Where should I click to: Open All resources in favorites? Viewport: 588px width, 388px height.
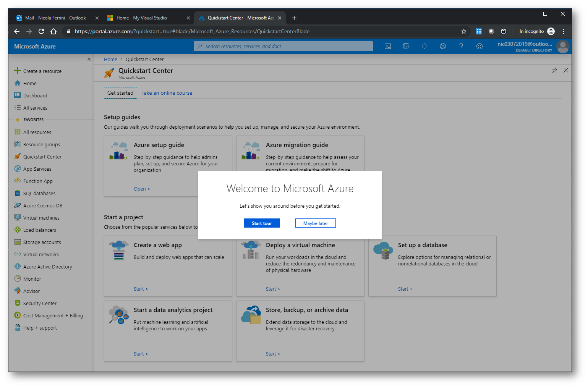37,132
